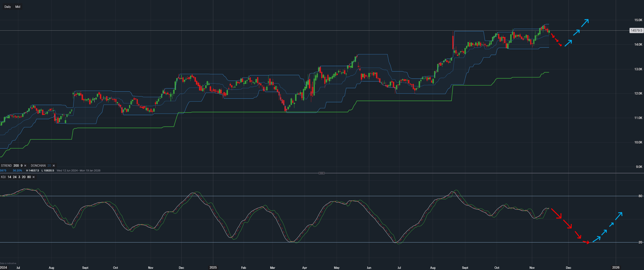Select the topmost blue arrow drawing on price chart
This screenshot has width=644, height=270.
(x=585, y=23)
